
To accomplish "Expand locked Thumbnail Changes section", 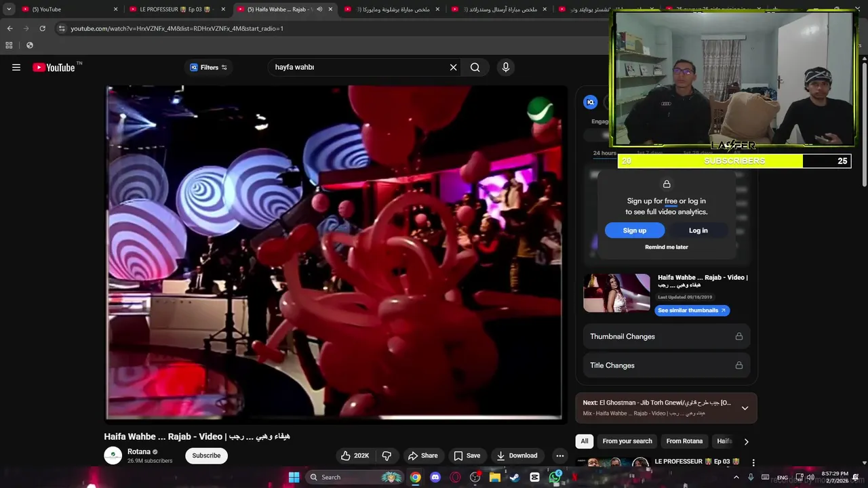I will pyautogui.click(x=667, y=336).
